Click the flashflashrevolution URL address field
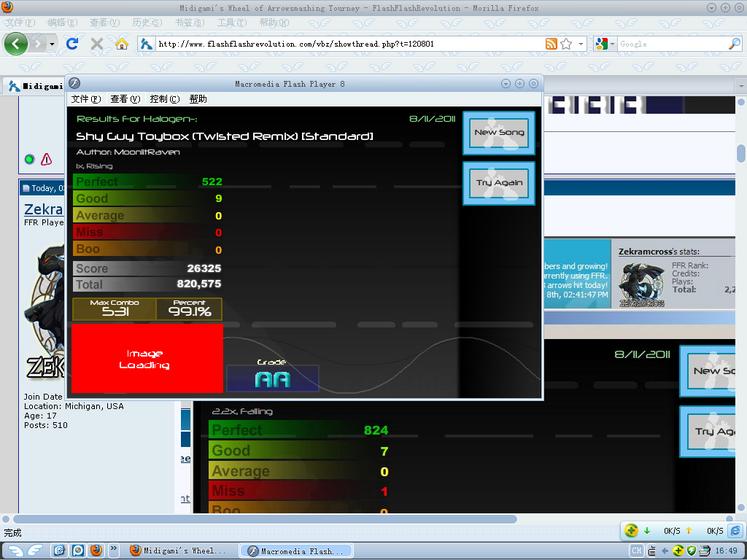Viewport: 747px width, 560px height. (350, 44)
